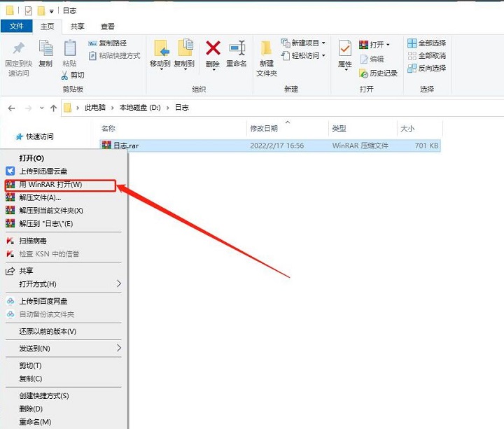Choose Extract Here (解压到当前文件夹)
This screenshot has height=429, width=504.
pyautogui.click(x=64, y=211)
